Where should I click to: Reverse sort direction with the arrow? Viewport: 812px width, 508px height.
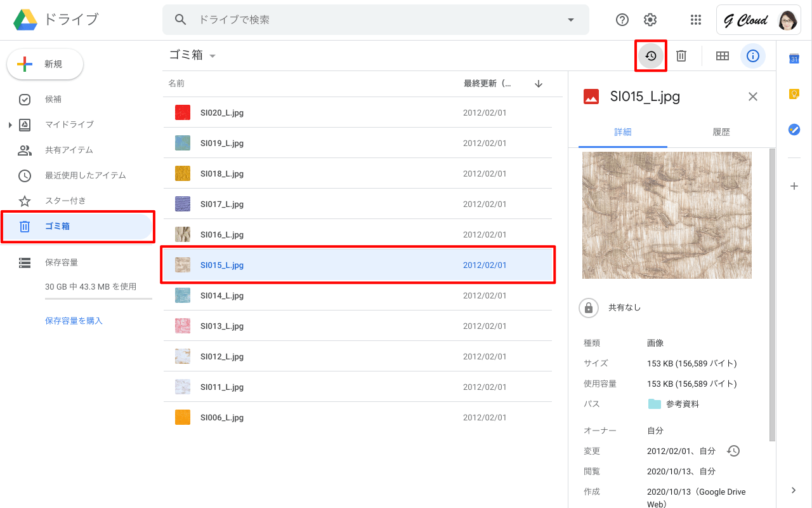tap(539, 83)
